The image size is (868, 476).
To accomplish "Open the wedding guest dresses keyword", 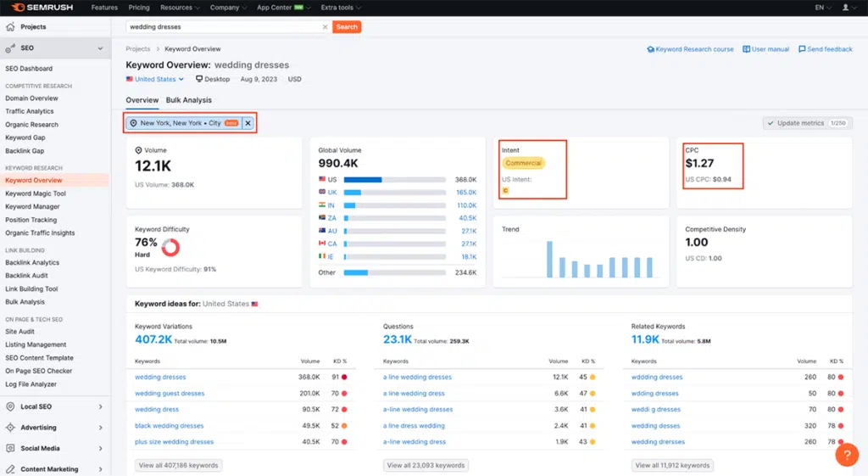I will [170, 394].
